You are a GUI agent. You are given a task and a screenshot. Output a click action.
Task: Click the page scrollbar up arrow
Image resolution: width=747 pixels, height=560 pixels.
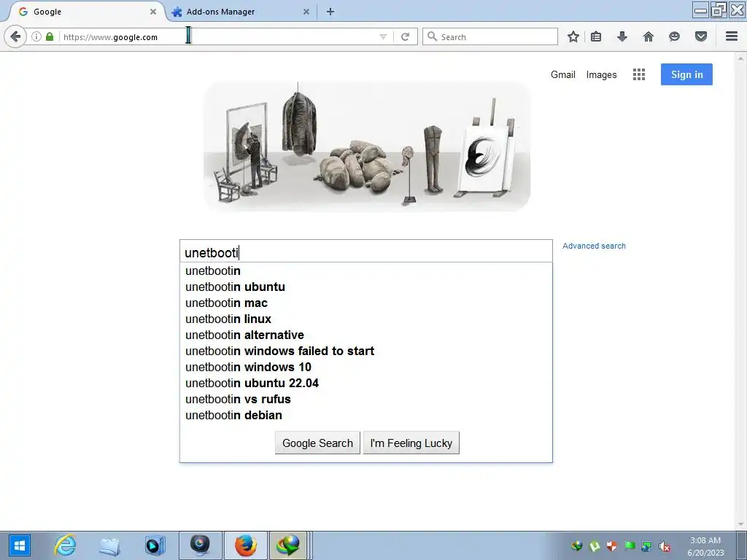click(x=741, y=57)
